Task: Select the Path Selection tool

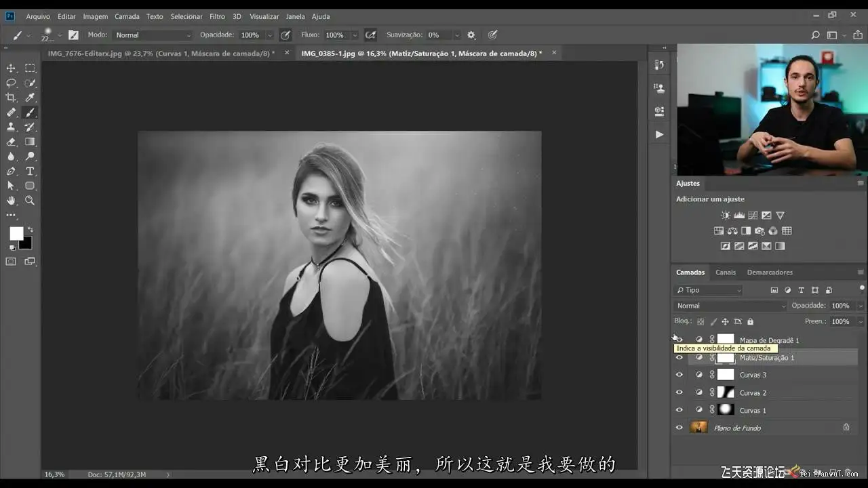Action: point(11,186)
